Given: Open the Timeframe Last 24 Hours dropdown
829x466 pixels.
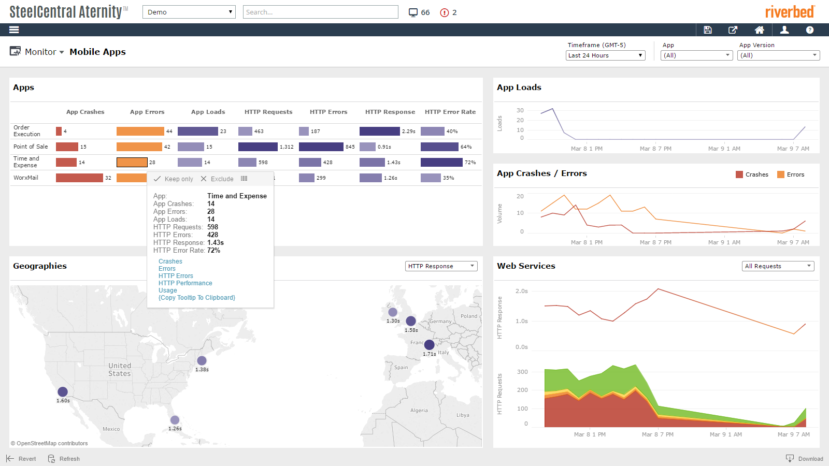Looking at the screenshot, I should pyautogui.click(x=605, y=56).
